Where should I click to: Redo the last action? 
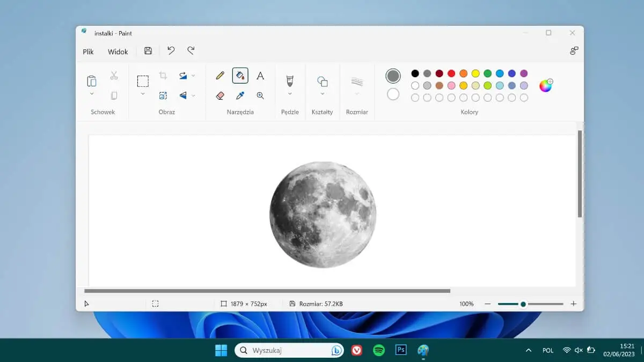coord(191,50)
